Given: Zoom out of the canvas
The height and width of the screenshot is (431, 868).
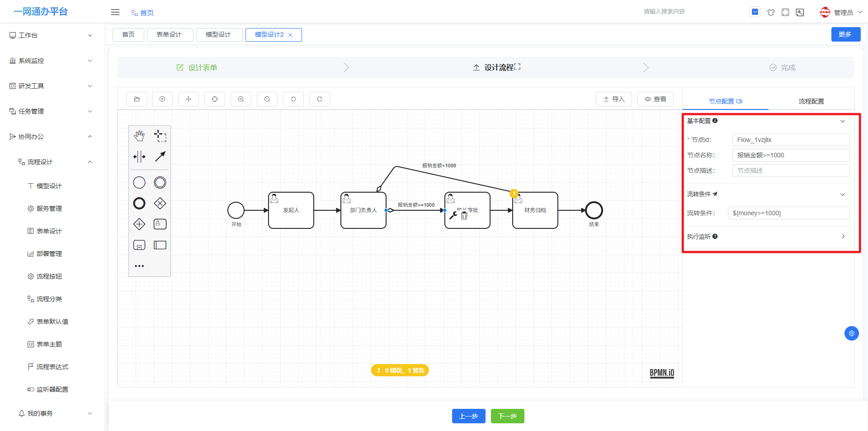Looking at the screenshot, I should 267,99.
